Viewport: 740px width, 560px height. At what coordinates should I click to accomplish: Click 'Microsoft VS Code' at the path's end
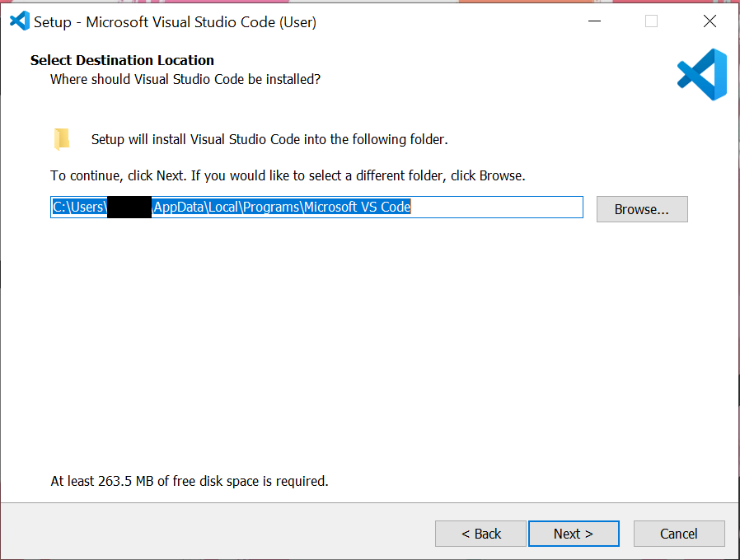coord(357,208)
